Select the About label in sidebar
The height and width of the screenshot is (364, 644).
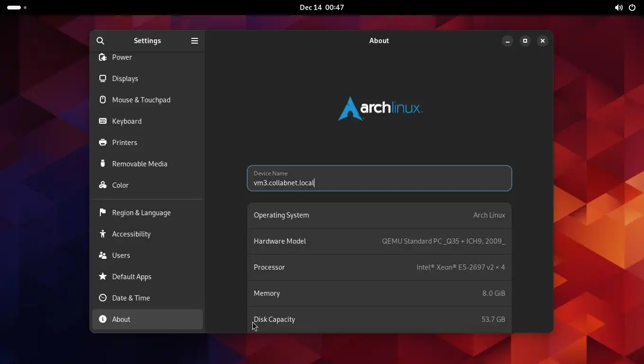121,319
